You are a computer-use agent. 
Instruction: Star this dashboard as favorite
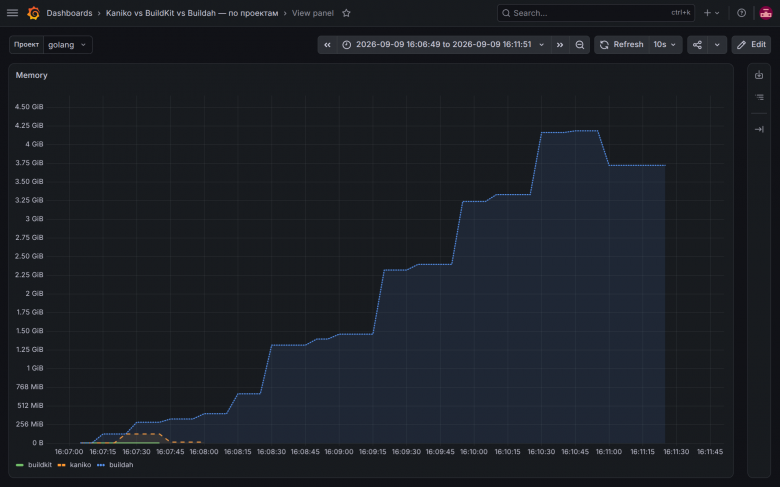tap(346, 13)
